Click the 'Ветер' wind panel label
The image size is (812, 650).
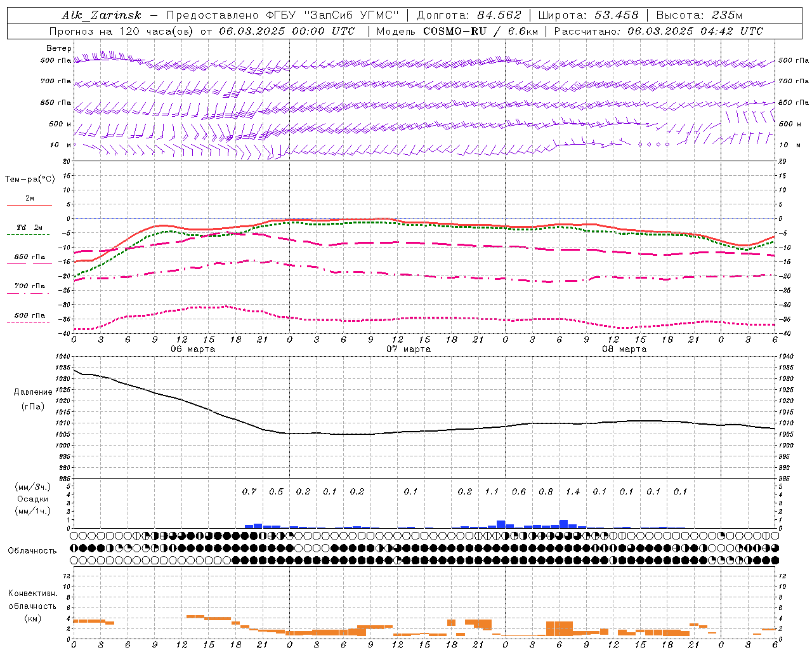pos(59,48)
